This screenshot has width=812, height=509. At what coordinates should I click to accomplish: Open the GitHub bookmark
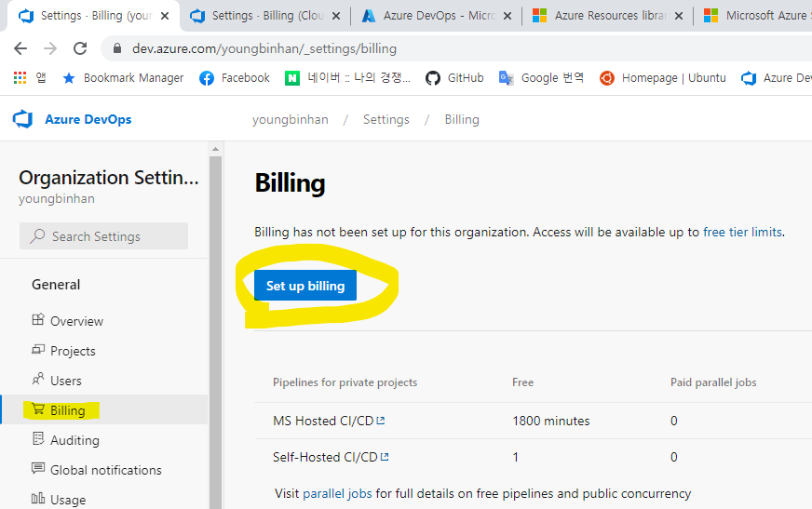[454, 78]
